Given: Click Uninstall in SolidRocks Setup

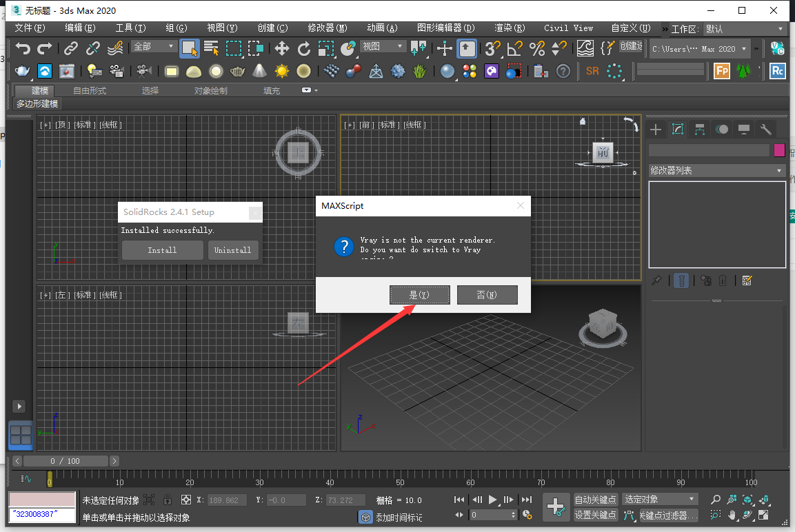Looking at the screenshot, I should click(233, 250).
